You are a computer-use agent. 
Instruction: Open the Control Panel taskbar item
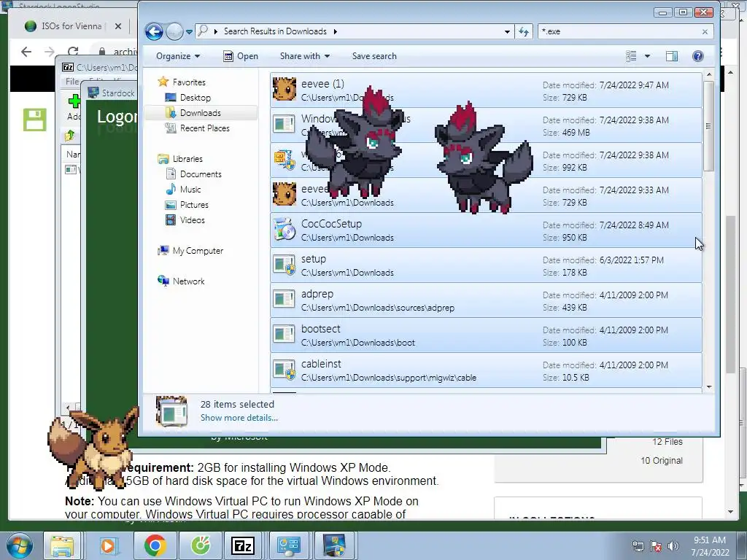[x=289, y=545]
